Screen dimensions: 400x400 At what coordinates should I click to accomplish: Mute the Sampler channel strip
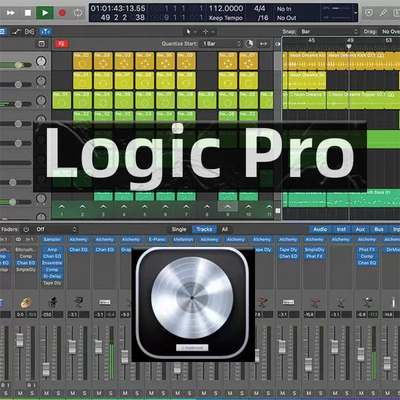[x=46, y=393]
